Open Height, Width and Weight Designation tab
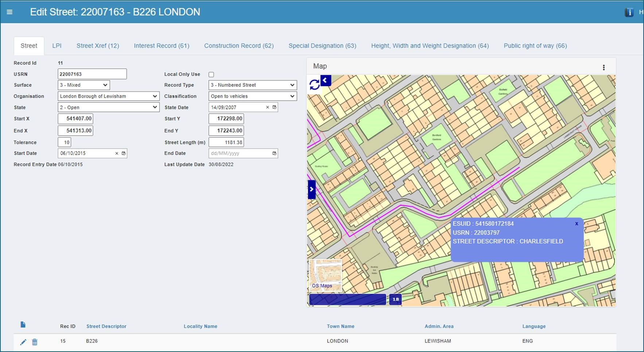 point(430,46)
